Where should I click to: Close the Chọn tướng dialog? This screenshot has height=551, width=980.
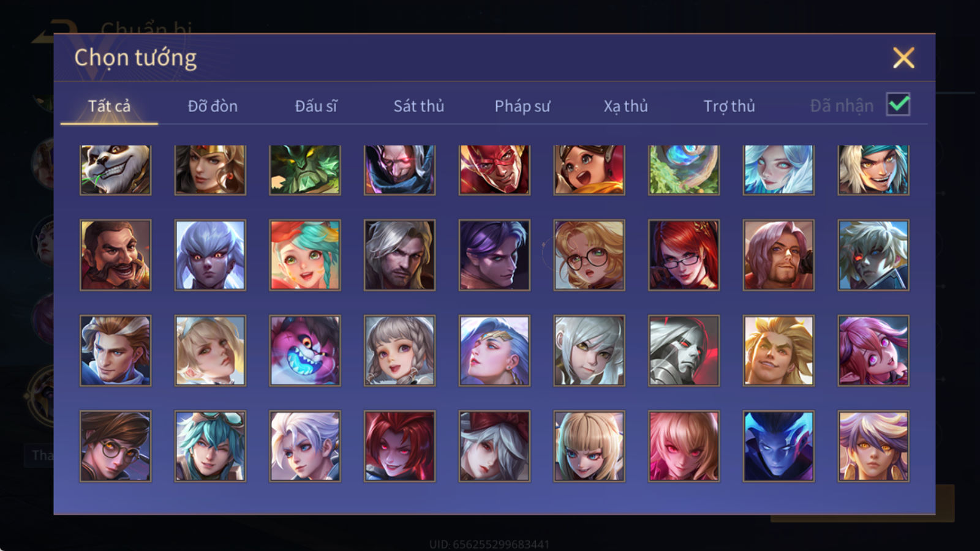click(903, 58)
